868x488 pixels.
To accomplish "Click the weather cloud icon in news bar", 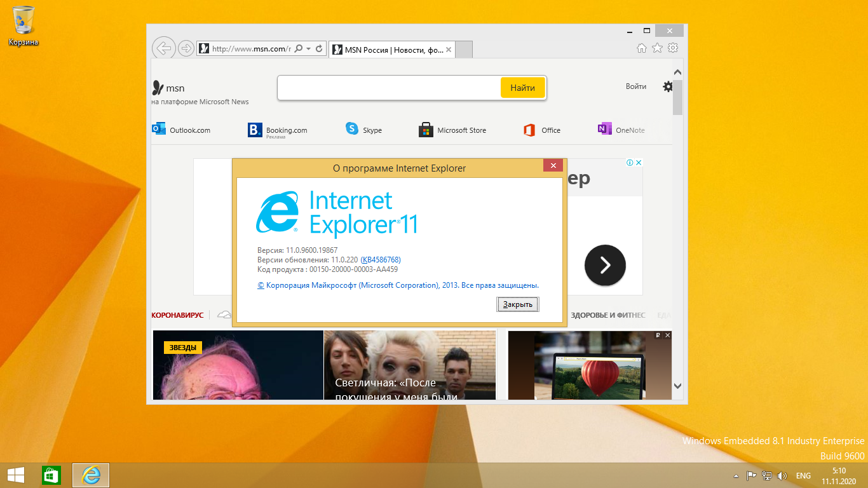I will [224, 315].
